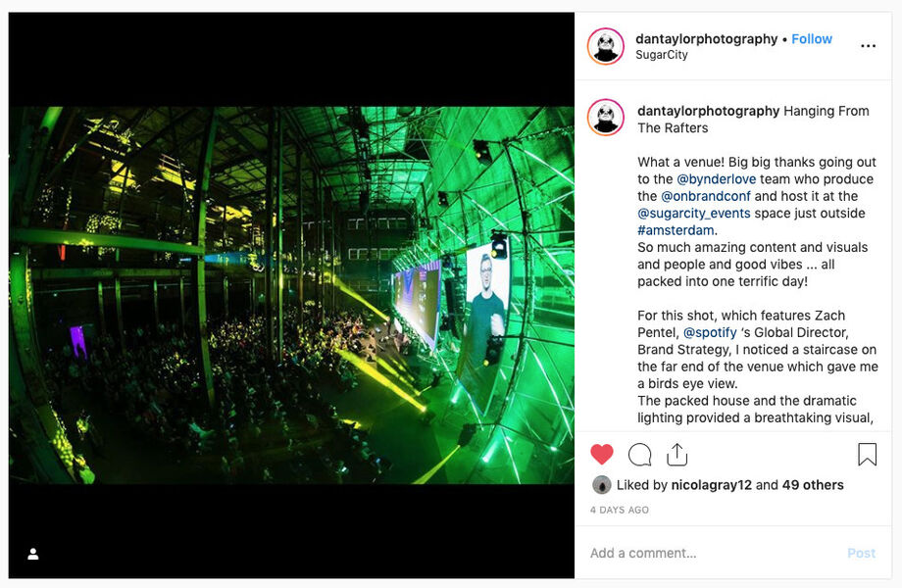Open profile picture in post header
902x588 pixels.
(x=606, y=46)
